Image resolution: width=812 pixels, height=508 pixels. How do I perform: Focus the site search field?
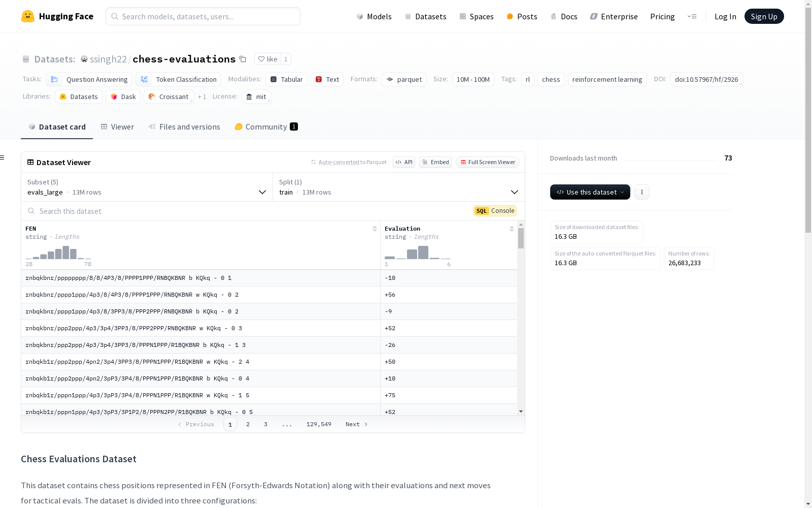[x=203, y=16]
